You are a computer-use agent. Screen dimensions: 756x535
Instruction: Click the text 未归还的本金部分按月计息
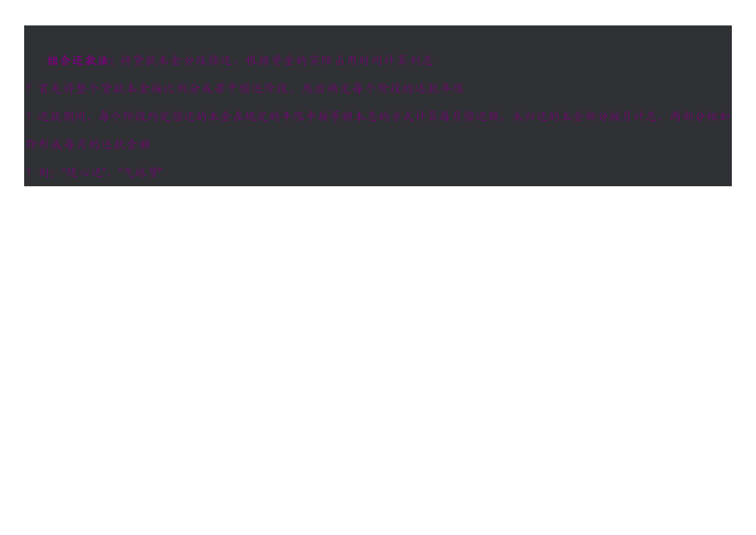click(x=585, y=117)
